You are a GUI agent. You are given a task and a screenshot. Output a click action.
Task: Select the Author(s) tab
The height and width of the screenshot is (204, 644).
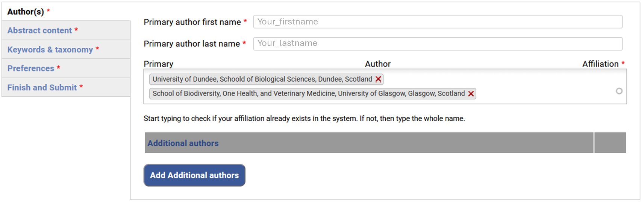pos(26,12)
